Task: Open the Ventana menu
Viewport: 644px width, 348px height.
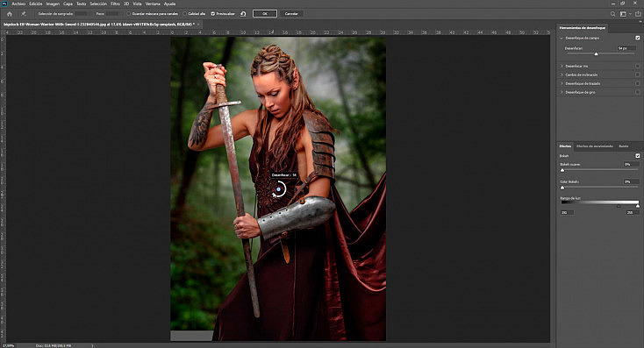Action: [153, 4]
